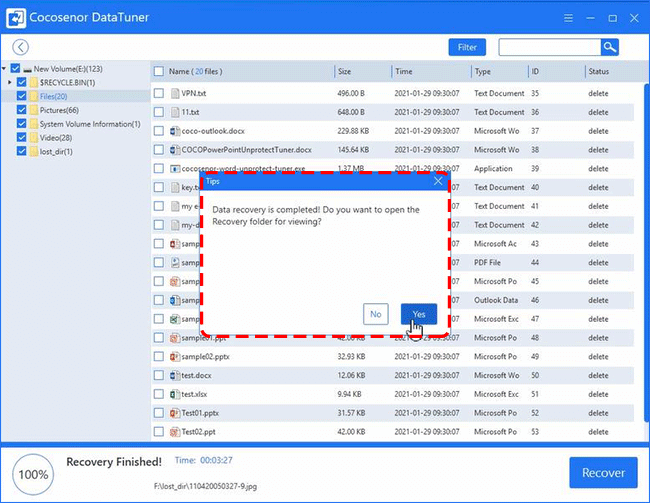Viewport: 650px width, 503px height.
Task: Click the test.docx Word icon
Action: click(x=175, y=376)
